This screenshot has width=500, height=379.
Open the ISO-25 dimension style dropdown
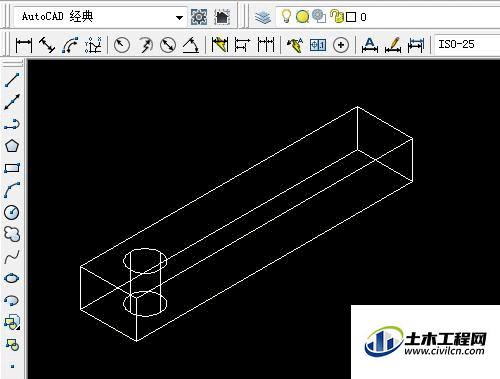pyautogui.click(x=467, y=44)
